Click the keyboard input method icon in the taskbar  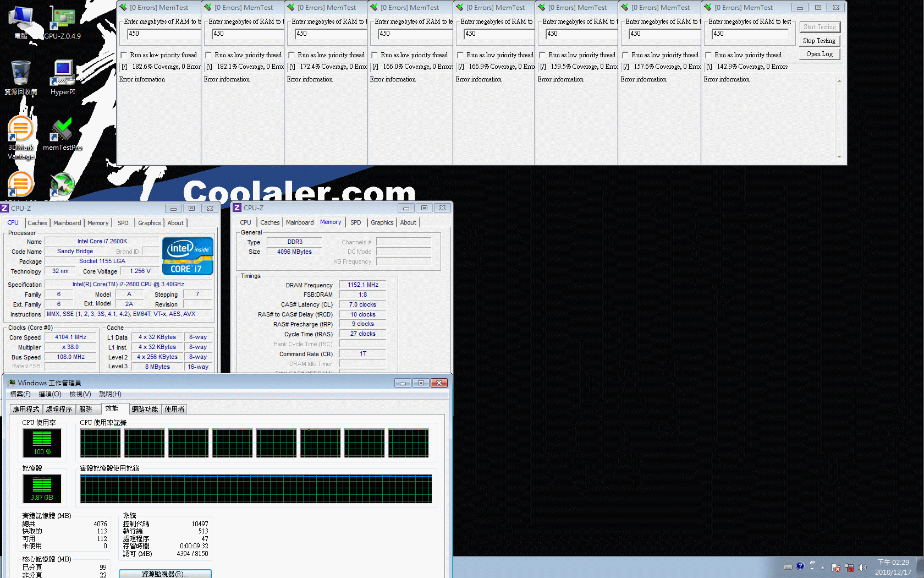tap(788, 566)
